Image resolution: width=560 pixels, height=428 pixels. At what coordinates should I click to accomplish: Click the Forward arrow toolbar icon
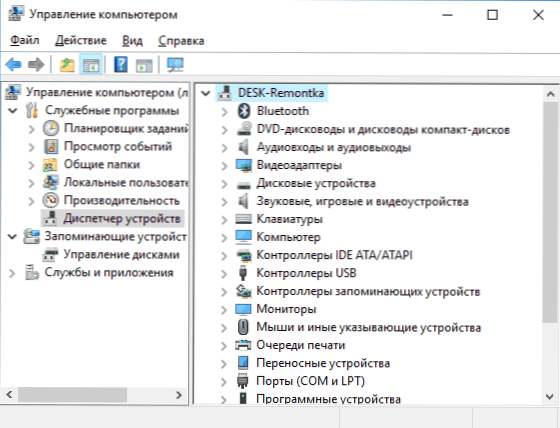[x=36, y=65]
